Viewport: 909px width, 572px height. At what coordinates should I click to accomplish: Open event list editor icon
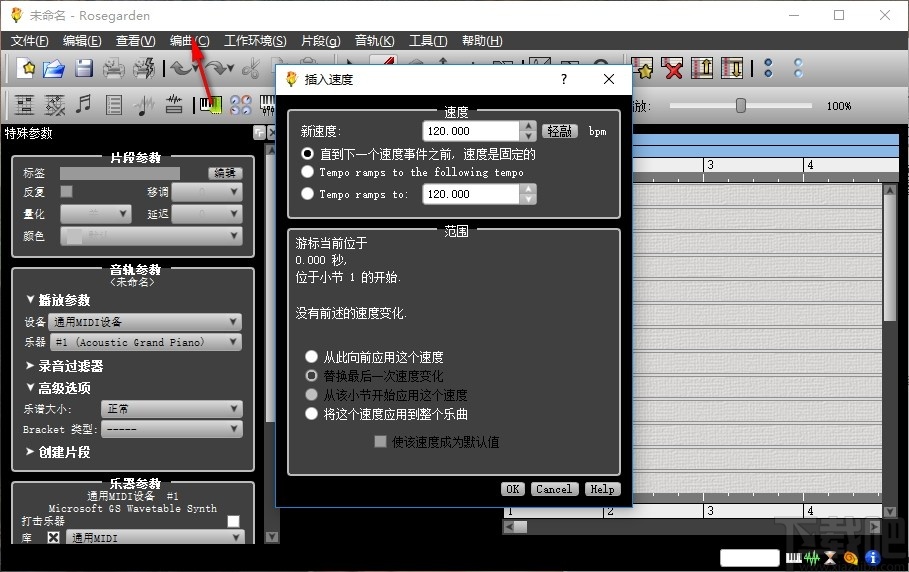point(114,105)
